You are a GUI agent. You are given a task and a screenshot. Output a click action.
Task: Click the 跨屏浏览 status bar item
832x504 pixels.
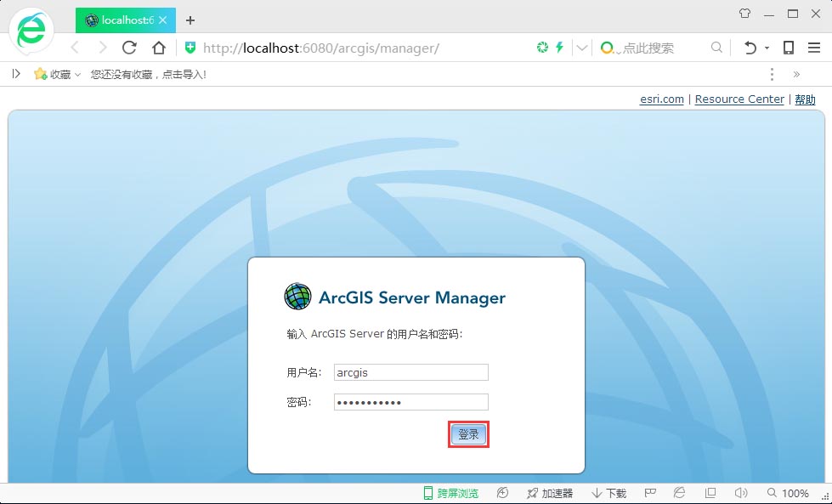click(x=450, y=494)
